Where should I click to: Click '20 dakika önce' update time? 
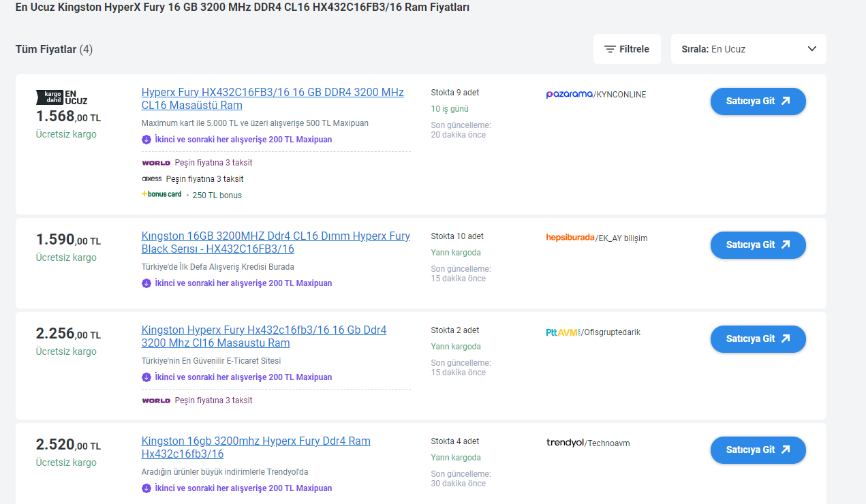[x=459, y=135]
